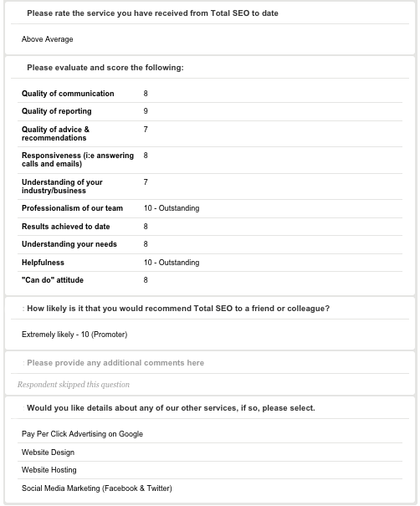
Task: Click the '"Can do" attitude' row label
Action: 53,280
